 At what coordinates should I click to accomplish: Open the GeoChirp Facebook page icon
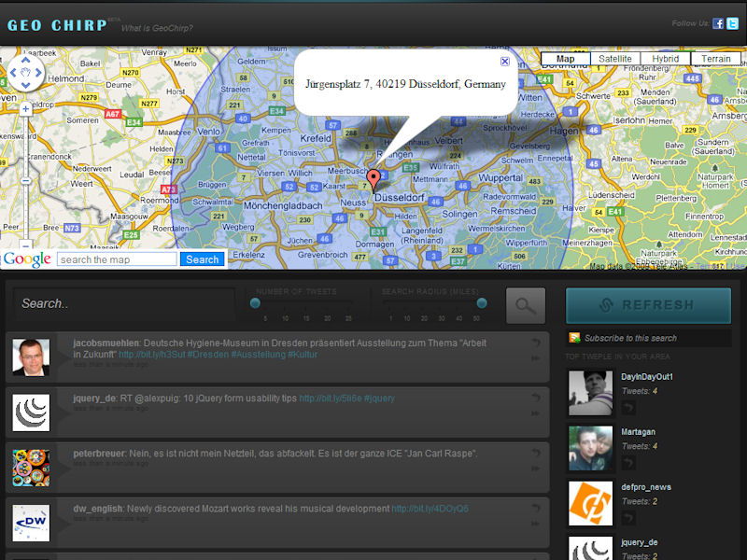pos(718,23)
